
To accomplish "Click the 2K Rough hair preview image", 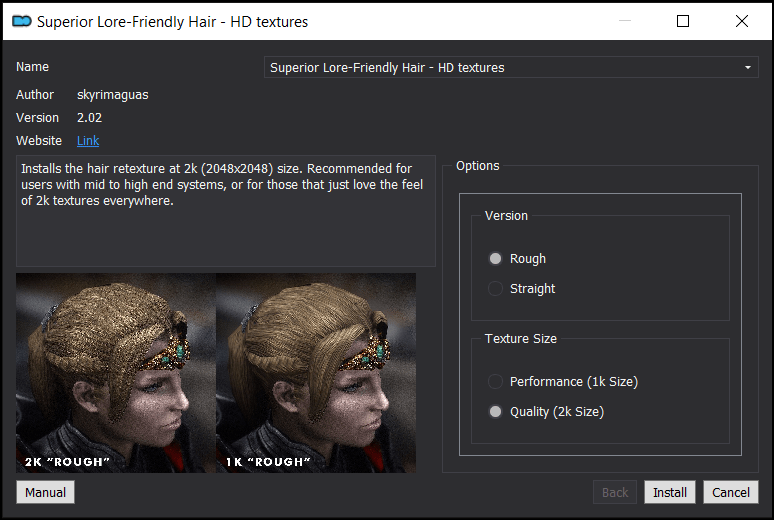I will [116, 373].
